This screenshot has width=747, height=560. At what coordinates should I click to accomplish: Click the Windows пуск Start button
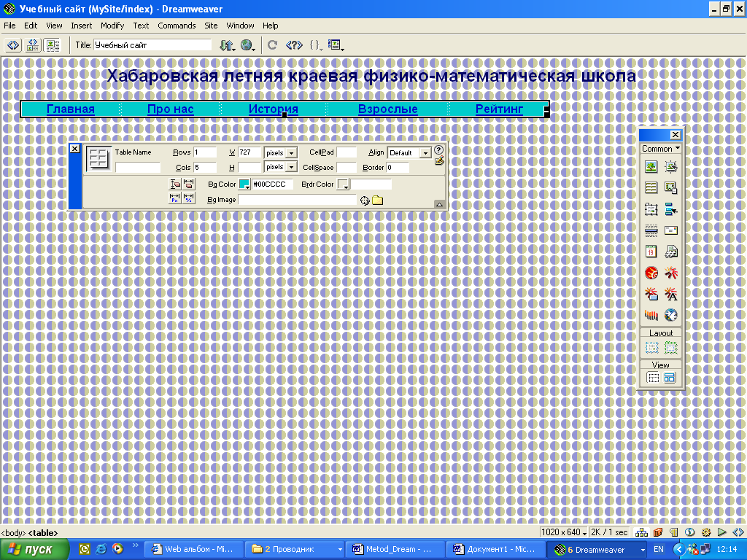[x=34, y=550]
